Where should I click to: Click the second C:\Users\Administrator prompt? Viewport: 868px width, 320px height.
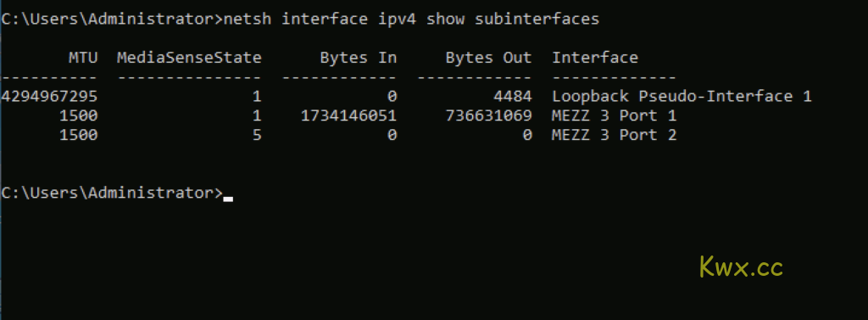111,193
